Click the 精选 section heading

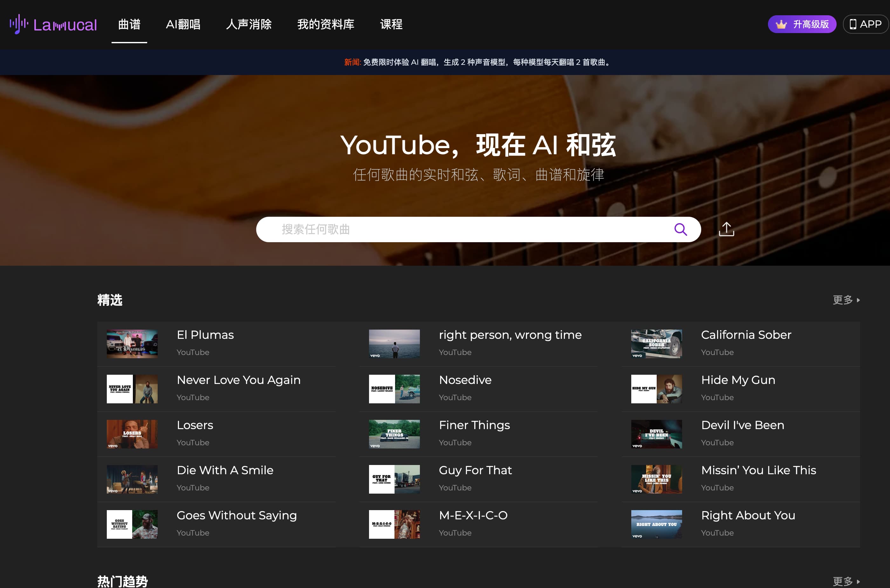[110, 300]
